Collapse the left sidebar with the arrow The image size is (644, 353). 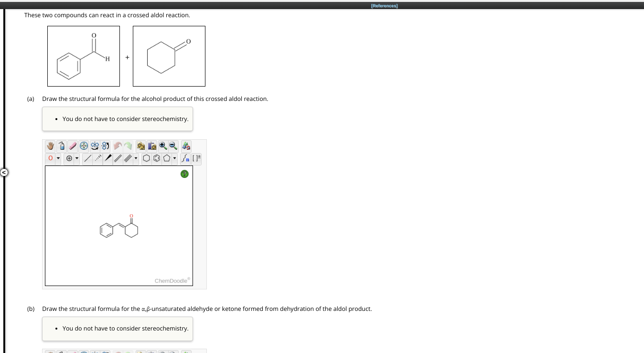[4, 172]
